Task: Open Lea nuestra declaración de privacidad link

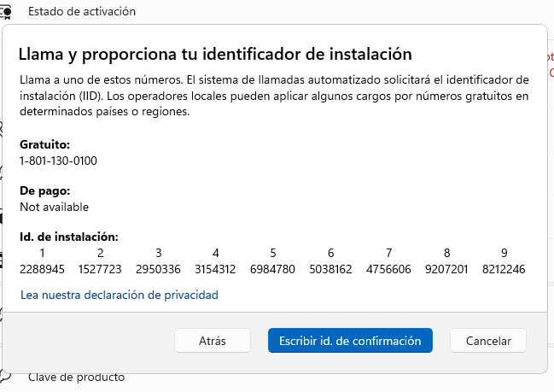Action: pos(120,295)
